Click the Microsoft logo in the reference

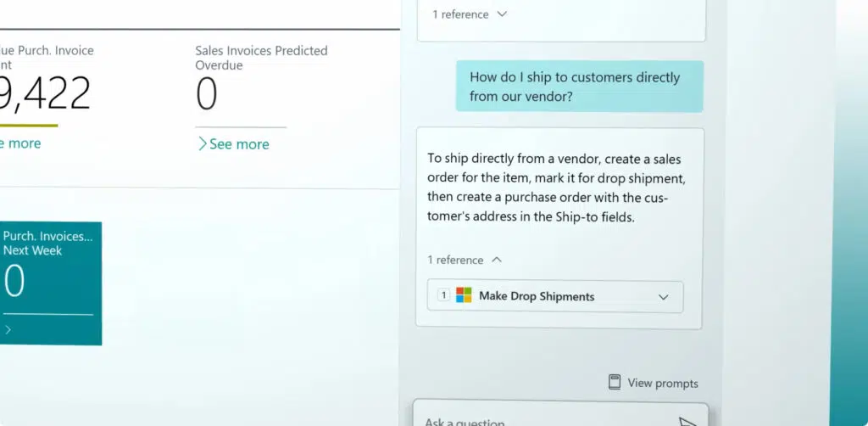click(x=464, y=294)
